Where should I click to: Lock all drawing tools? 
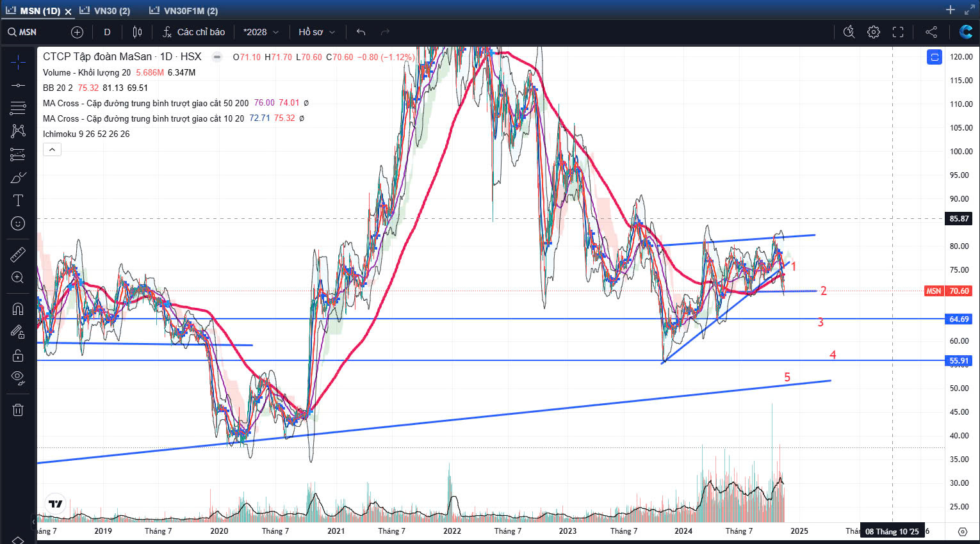point(18,355)
